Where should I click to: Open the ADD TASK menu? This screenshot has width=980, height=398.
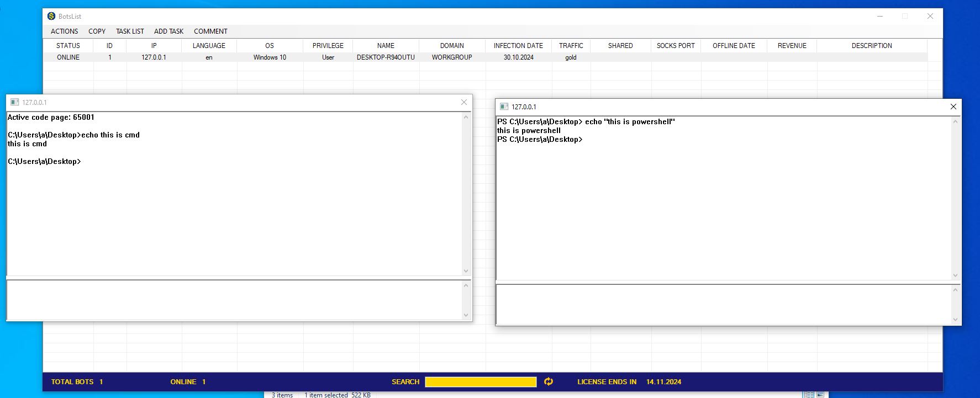click(x=168, y=31)
